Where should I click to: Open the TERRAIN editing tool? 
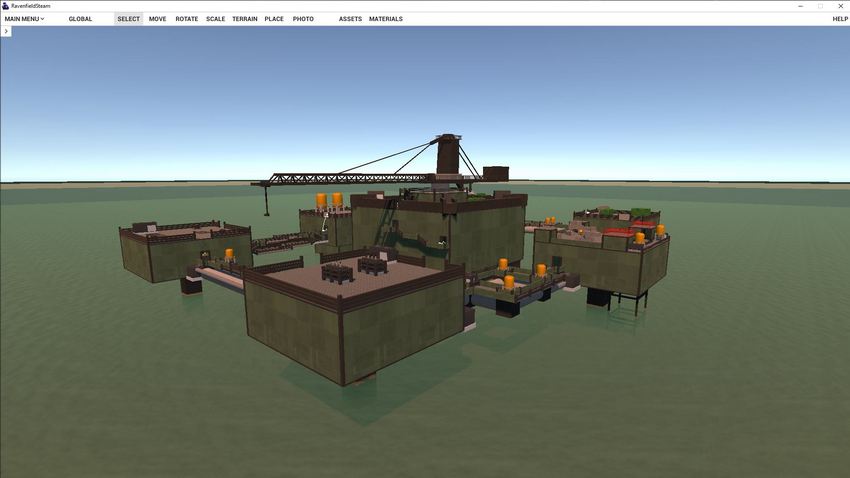[245, 19]
